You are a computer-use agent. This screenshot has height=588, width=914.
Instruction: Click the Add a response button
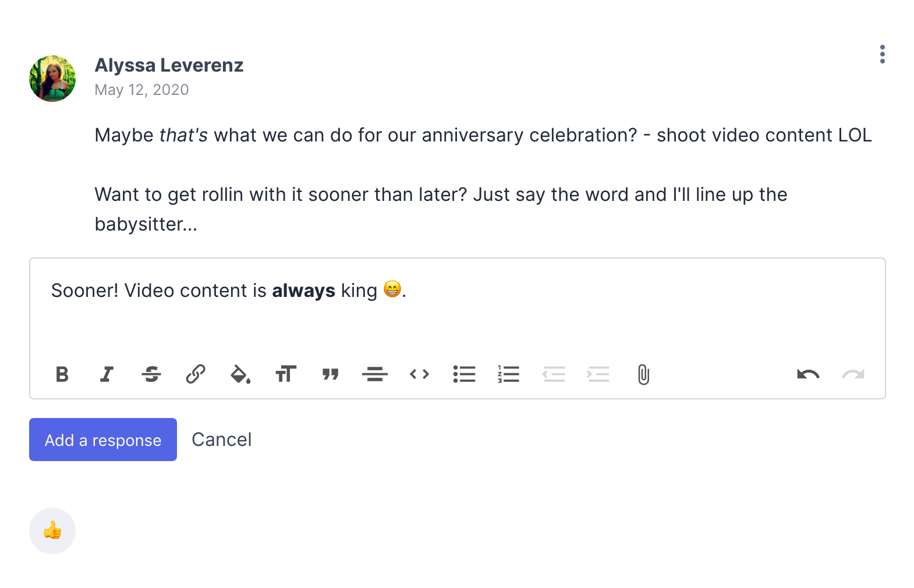(103, 440)
